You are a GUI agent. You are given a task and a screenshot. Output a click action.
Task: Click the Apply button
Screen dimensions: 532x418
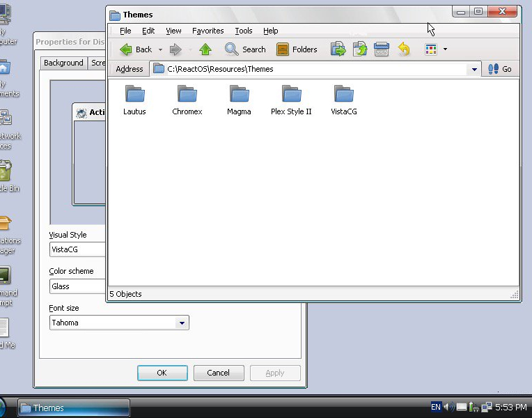tap(275, 373)
